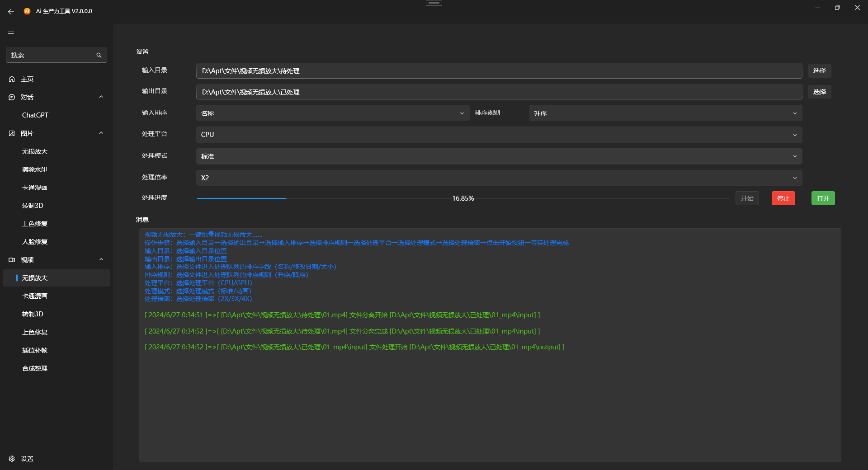The image size is (868, 470).
Task: Click the orange AI app logo
Action: pyautogui.click(x=27, y=11)
